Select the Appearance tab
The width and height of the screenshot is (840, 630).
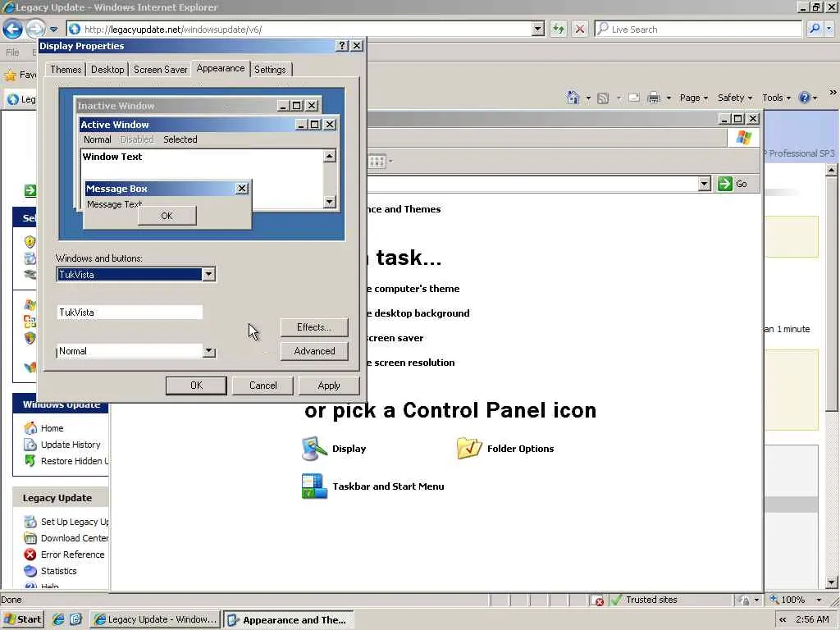[x=220, y=69]
